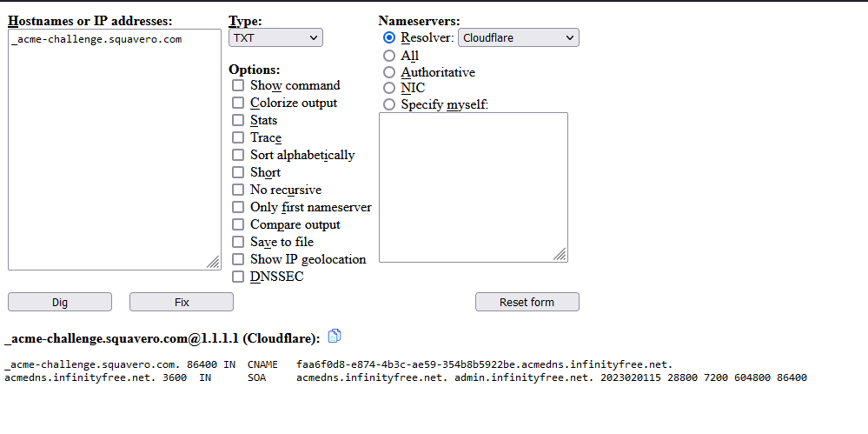Click the Reset form button
Image resolution: width=868 pixels, height=434 pixels.
pos(527,302)
